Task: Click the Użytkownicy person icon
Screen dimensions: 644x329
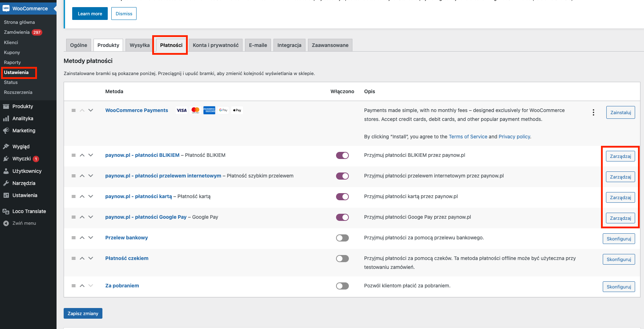Action: (x=6, y=171)
